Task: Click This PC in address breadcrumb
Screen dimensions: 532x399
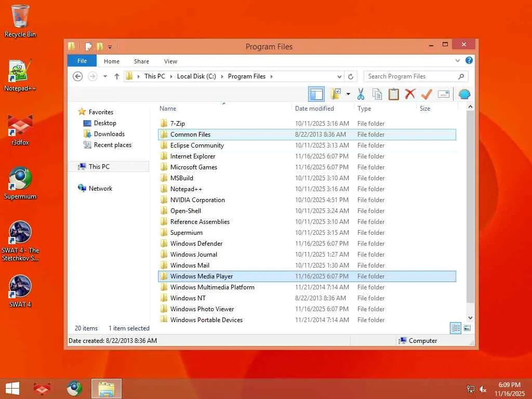Action: point(154,76)
